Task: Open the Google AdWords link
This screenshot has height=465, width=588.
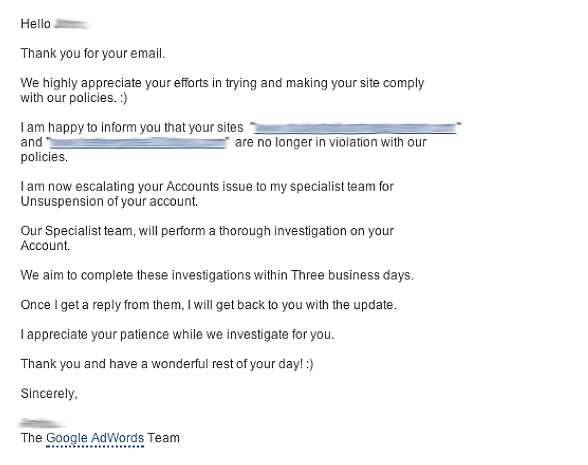Action: [95, 438]
